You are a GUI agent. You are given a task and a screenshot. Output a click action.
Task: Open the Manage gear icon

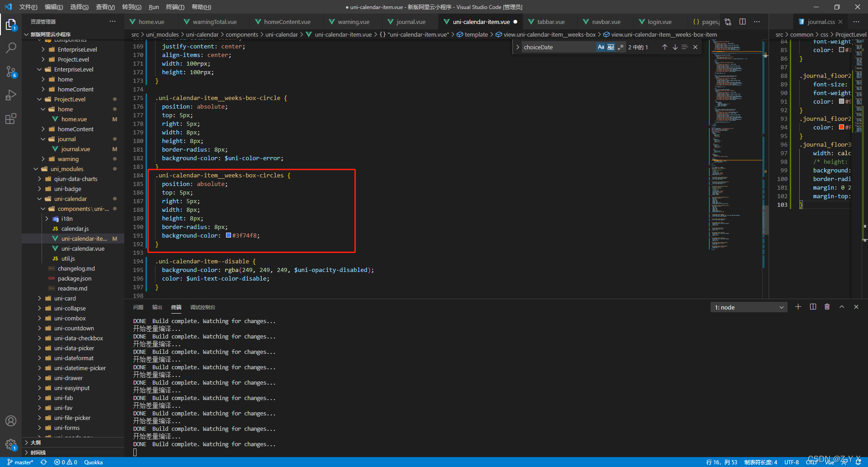tap(11, 444)
